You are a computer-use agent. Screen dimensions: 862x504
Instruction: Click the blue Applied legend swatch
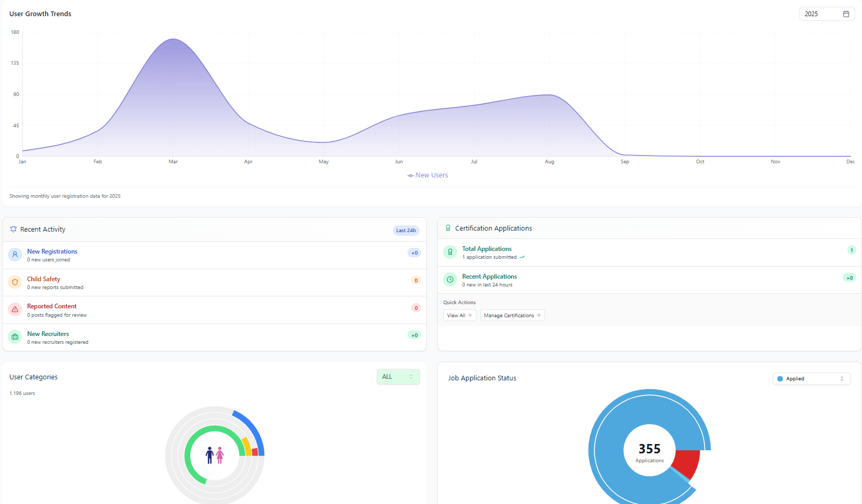(780, 379)
